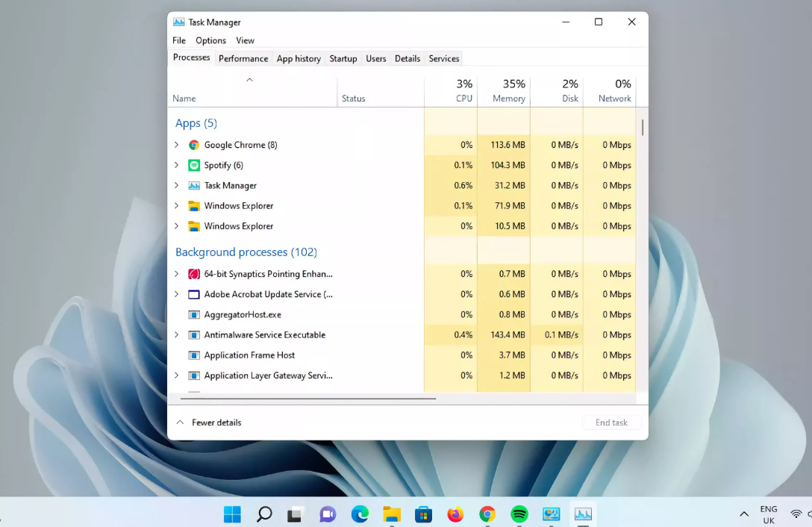Image resolution: width=812 pixels, height=527 pixels.
Task: Click the Adobe Acrobat Update Service icon
Action: coord(194,294)
